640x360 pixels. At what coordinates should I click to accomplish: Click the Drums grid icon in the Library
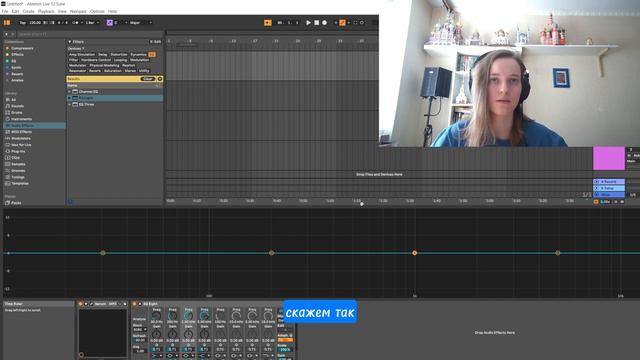point(7,113)
